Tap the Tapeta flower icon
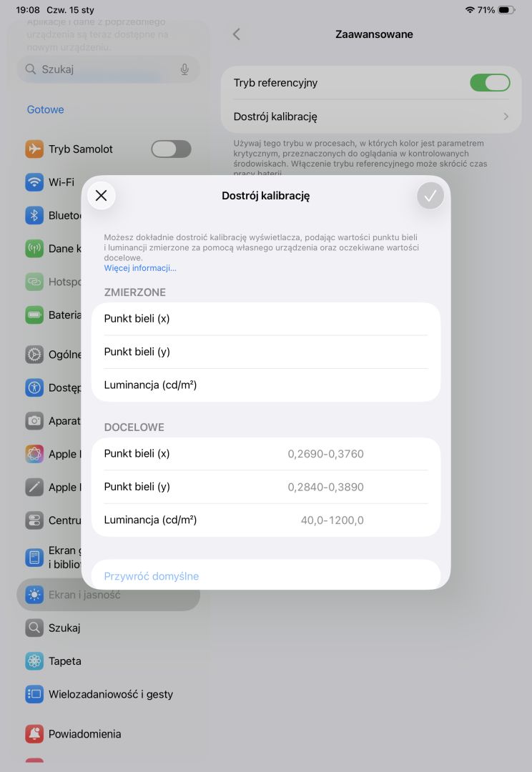 [34, 661]
